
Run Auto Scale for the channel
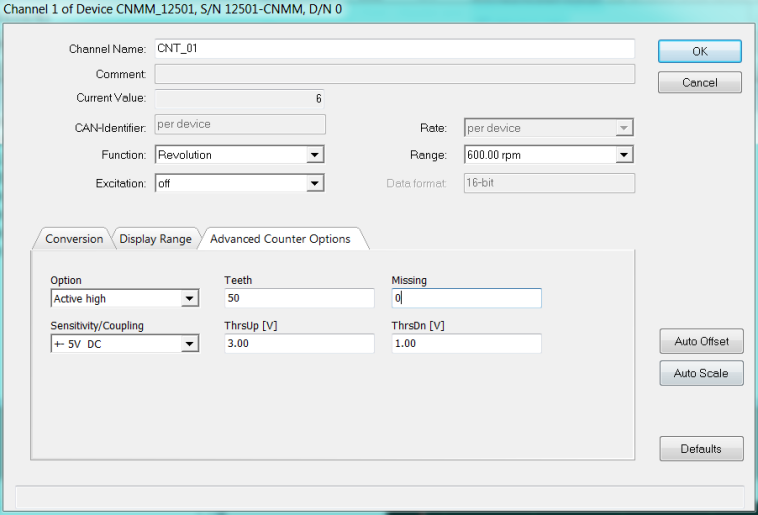coord(701,373)
